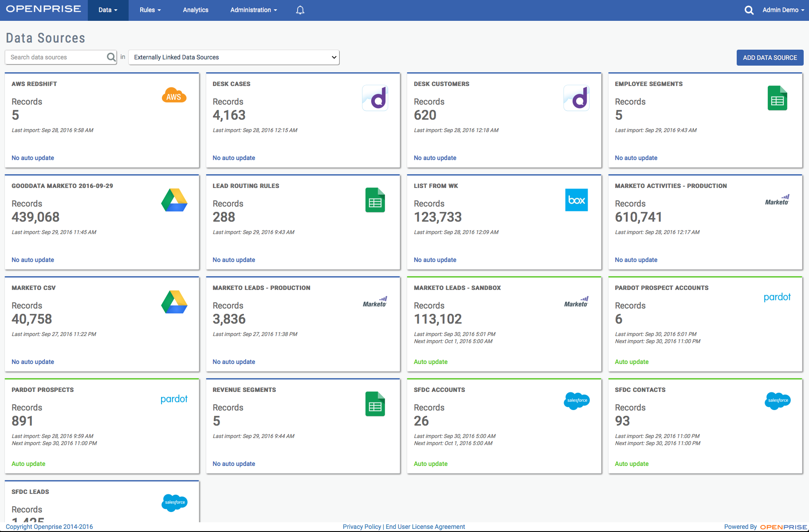Select the SFDC LEADS card title
The height and width of the screenshot is (532, 809).
coord(30,492)
